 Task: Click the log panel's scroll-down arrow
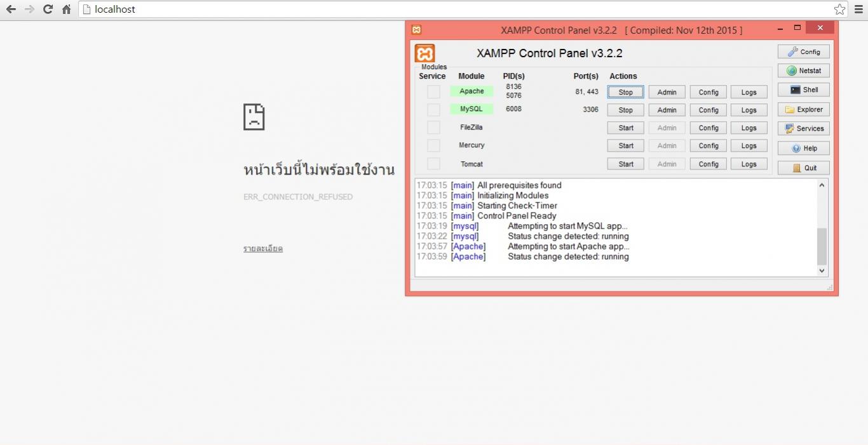tap(821, 270)
